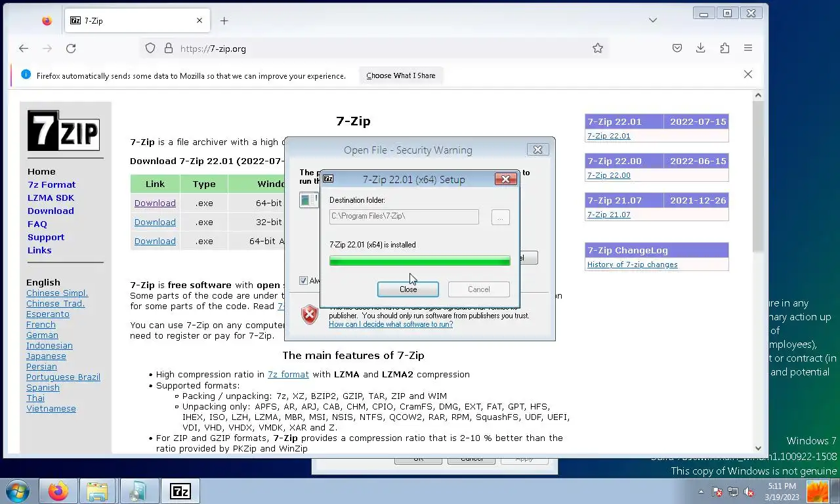Select the 7-Zip browser tab
840x504 pixels.
click(136, 21)
